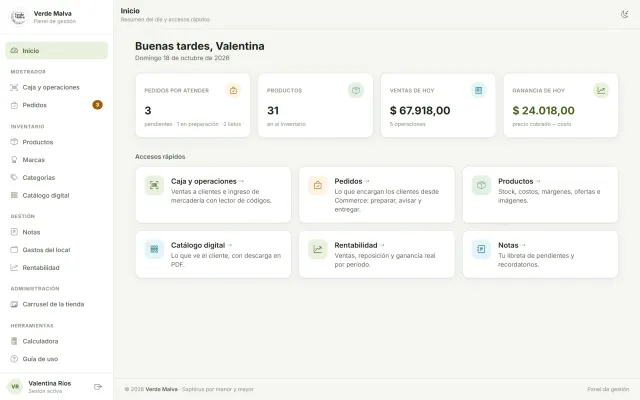Go to Pedidos in the sidebar
This screenshot has height=400, width=640.
[x=57, y=105]
